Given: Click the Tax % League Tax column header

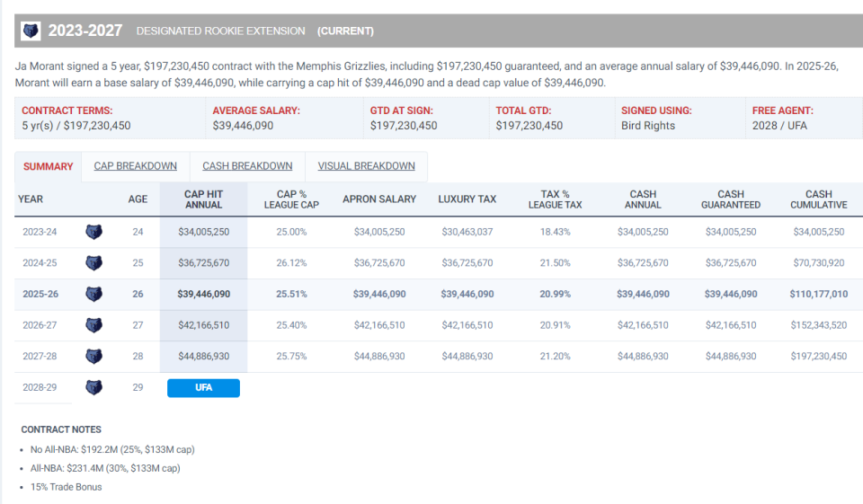Looking at the screenshot, I should coord(555,199).
